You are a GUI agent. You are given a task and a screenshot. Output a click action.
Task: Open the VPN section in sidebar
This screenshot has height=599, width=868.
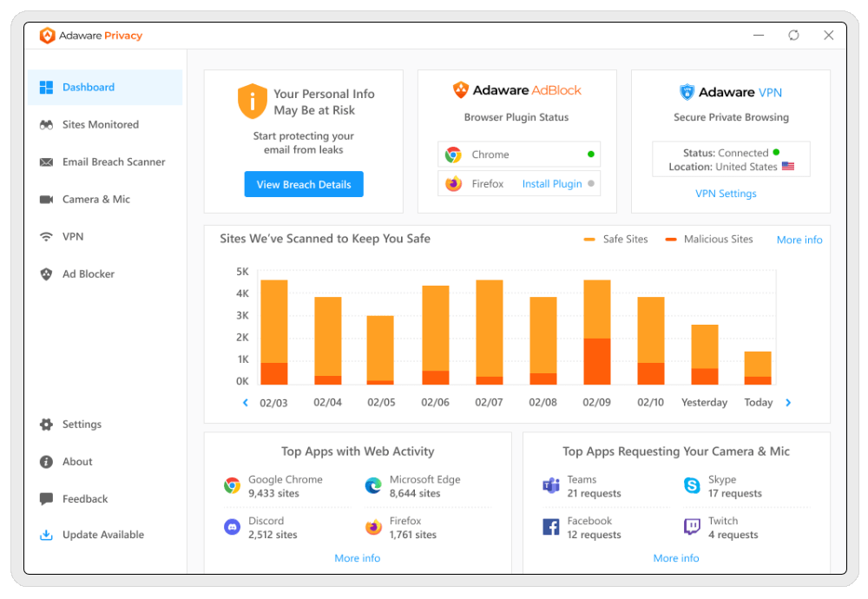click(73, 237)
